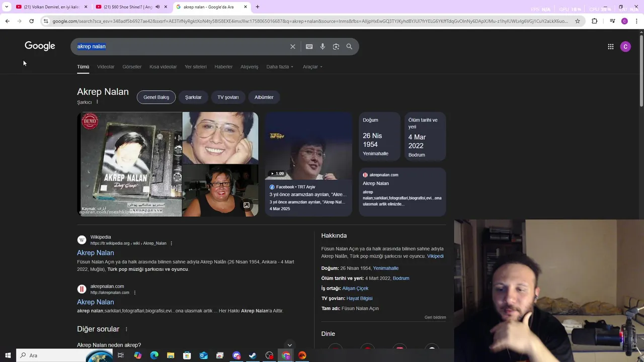Select the Albümler chip
The height and width of the screenshot is (362, 644).
pos(264,97)
